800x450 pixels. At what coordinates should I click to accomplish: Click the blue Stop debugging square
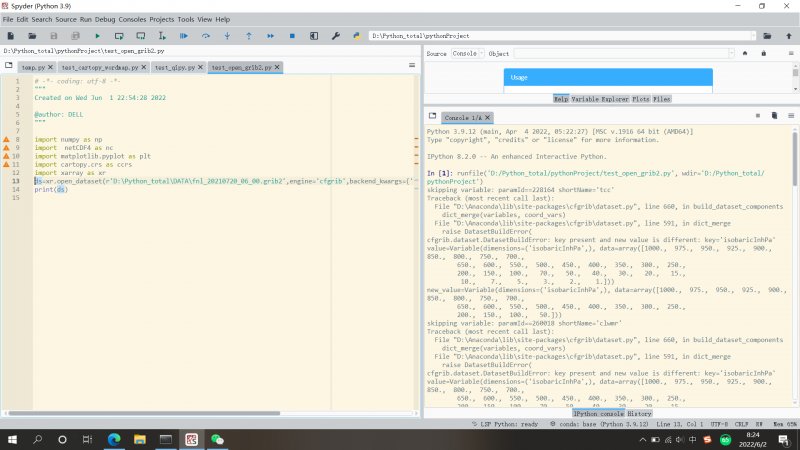point(291,36)
